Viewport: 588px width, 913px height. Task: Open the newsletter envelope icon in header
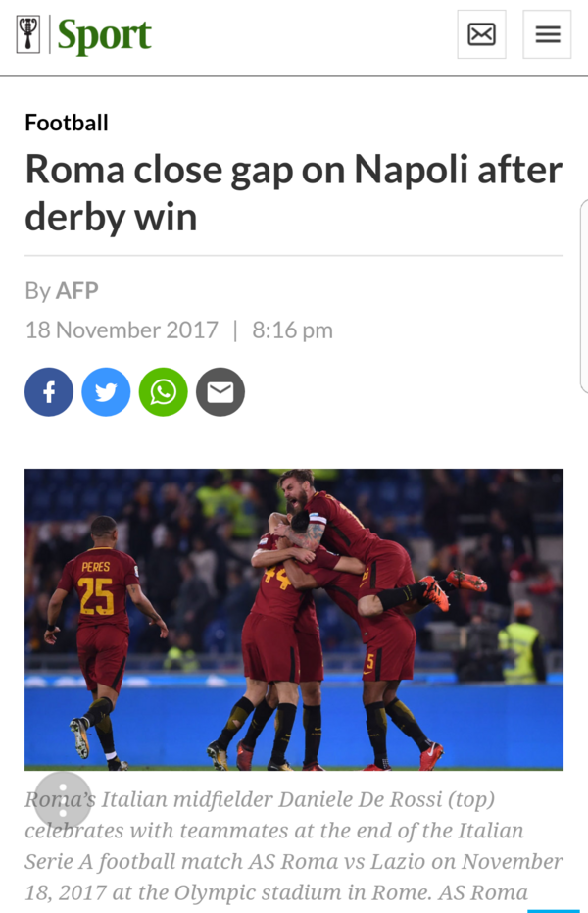click(481, 34)
